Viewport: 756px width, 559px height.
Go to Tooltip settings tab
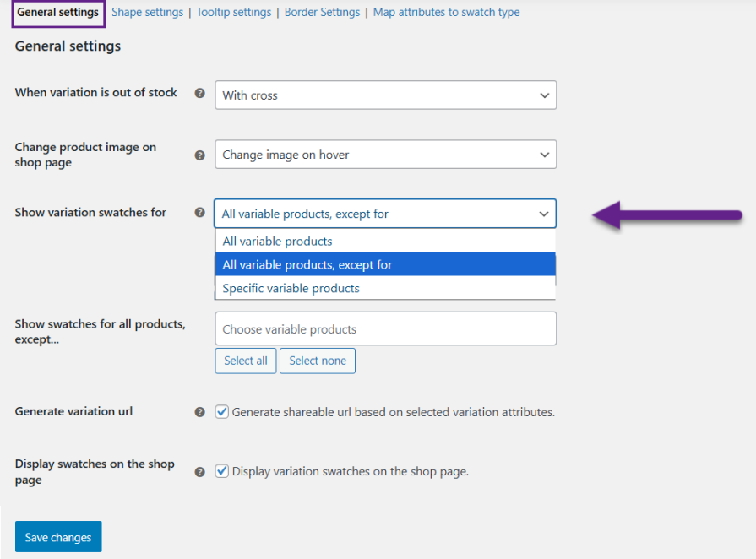[234, 13]
